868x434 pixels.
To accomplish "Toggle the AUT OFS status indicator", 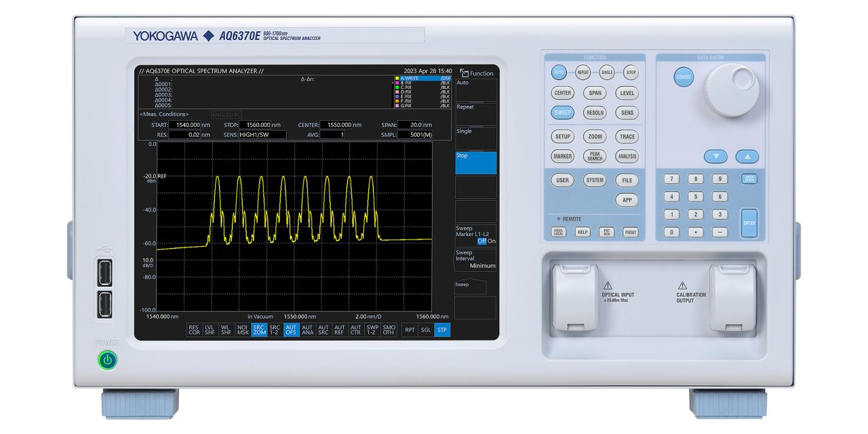I will 292,330.
